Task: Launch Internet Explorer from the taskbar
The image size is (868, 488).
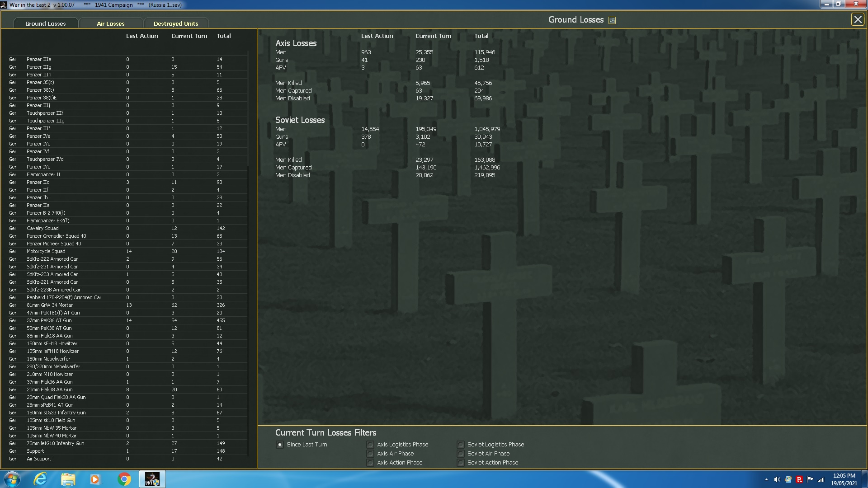Action: [x=40, y=479]
